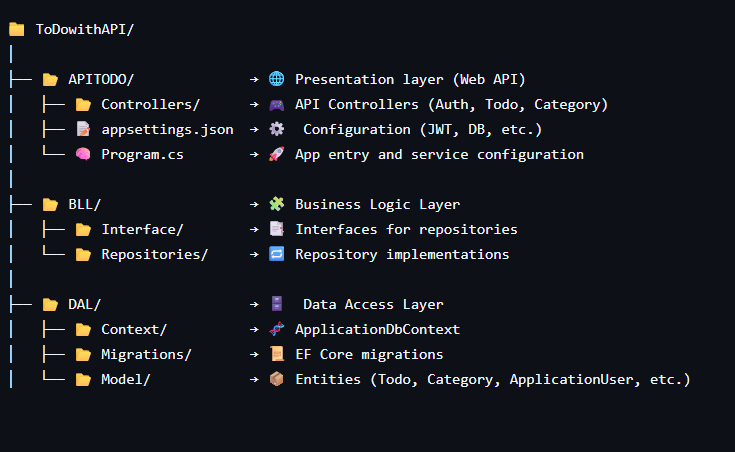735x452 pixels.
Task: Click the DNA icon before ApplicationDbContext
Action: pyautogui.click(x=277, y=329)
